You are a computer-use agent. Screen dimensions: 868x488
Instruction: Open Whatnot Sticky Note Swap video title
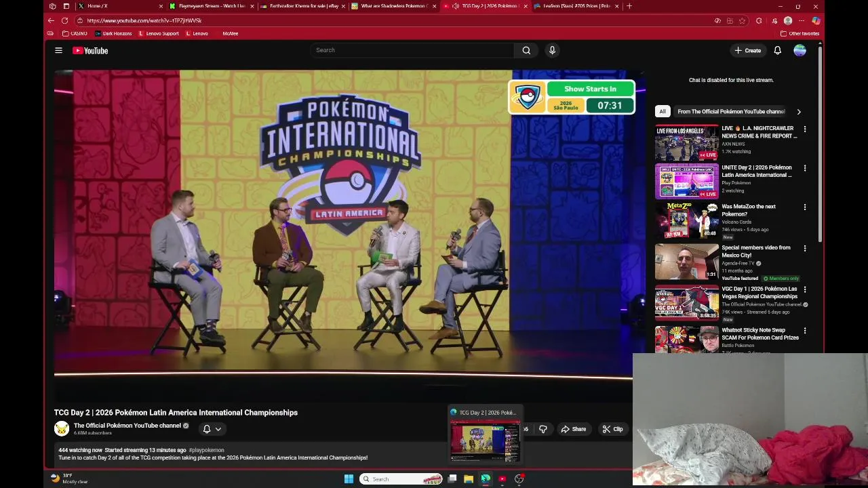click(x=759, y=334)
